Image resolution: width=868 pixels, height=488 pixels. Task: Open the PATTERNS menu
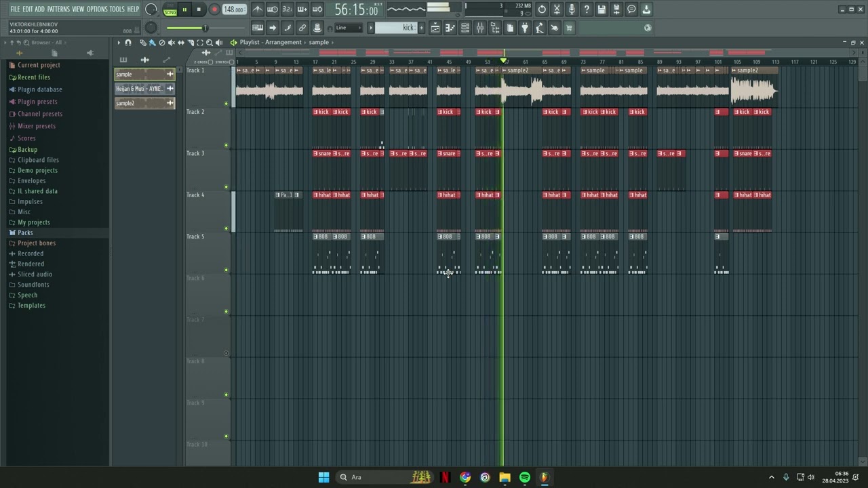click(x=58, y=9)
